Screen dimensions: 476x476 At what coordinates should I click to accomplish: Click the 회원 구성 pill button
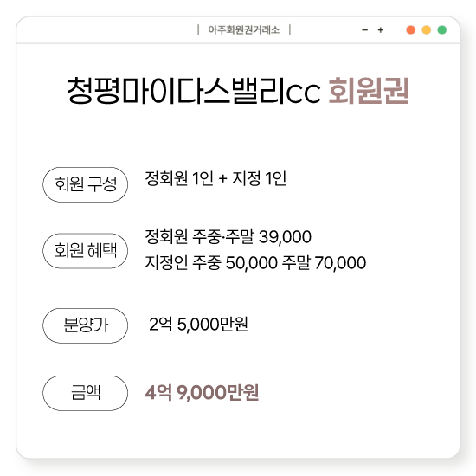pyautogui.click(x=86, y=184)
